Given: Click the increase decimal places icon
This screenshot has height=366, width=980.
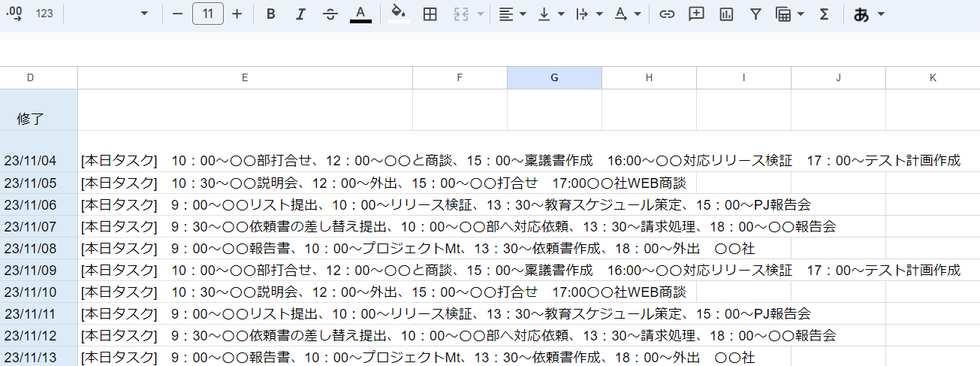Looking at the screenshot, I should [x=14, y=14].
